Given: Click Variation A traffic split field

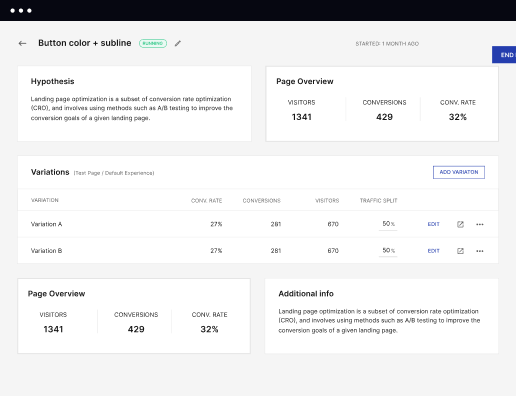Looking at the screenshot, I should click(x=388, y=224).
